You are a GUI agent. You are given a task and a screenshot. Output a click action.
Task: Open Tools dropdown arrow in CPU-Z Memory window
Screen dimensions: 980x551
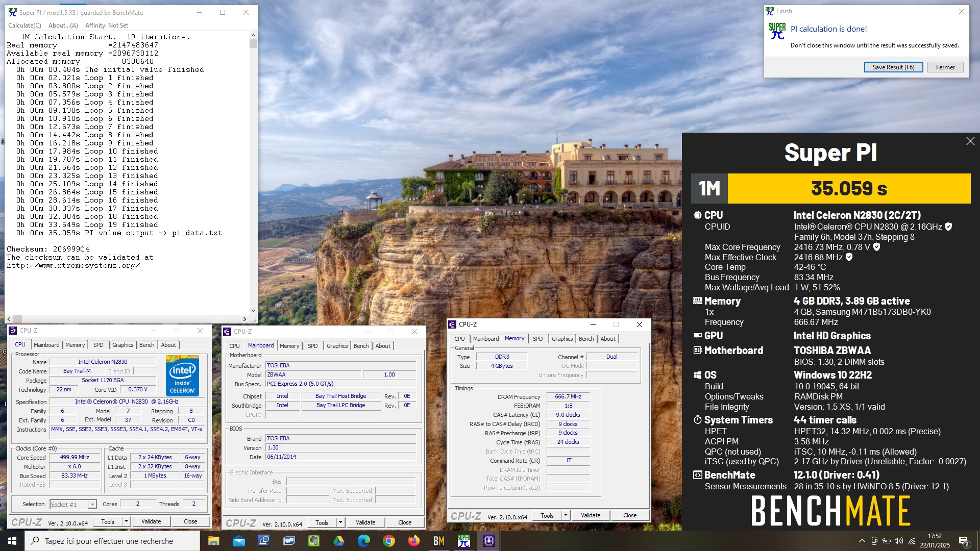pyautogui.click(x=566, y=515)
